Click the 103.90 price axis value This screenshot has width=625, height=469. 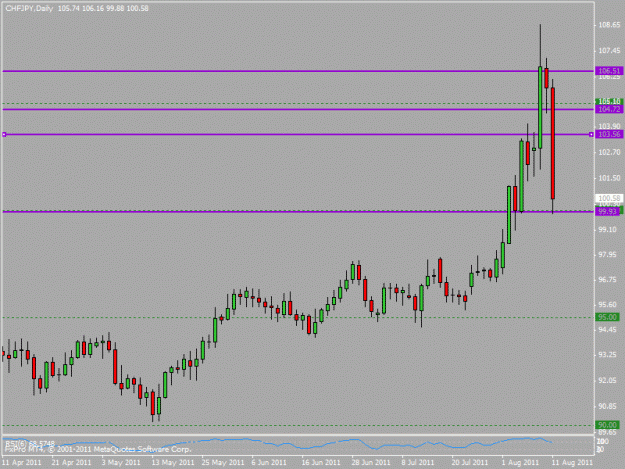609,126
